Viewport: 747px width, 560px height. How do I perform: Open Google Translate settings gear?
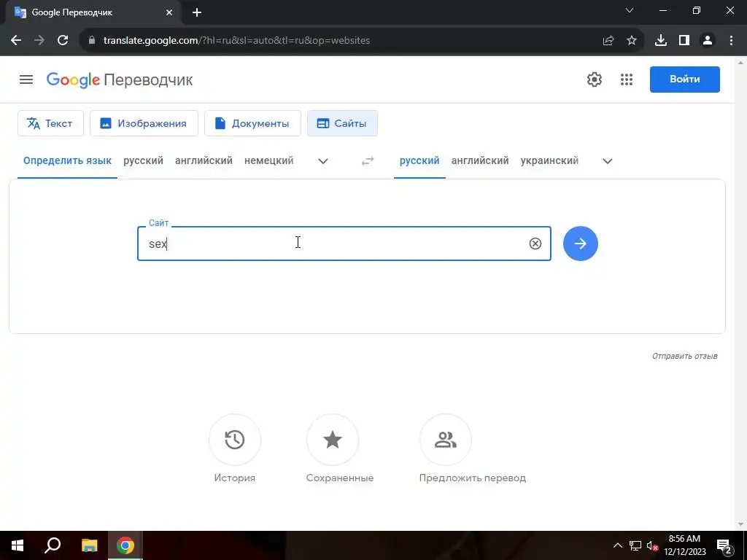tap(594, 79)
